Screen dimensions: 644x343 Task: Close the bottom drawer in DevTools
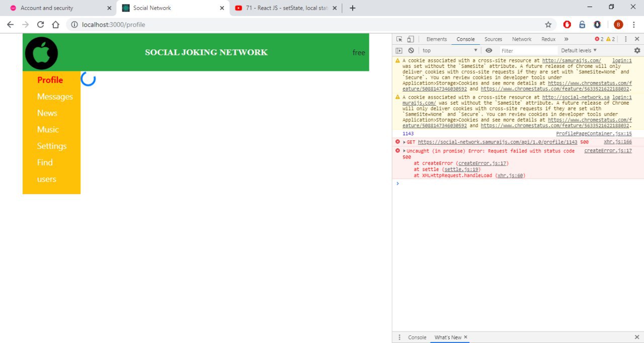click(x=637, y=337)
